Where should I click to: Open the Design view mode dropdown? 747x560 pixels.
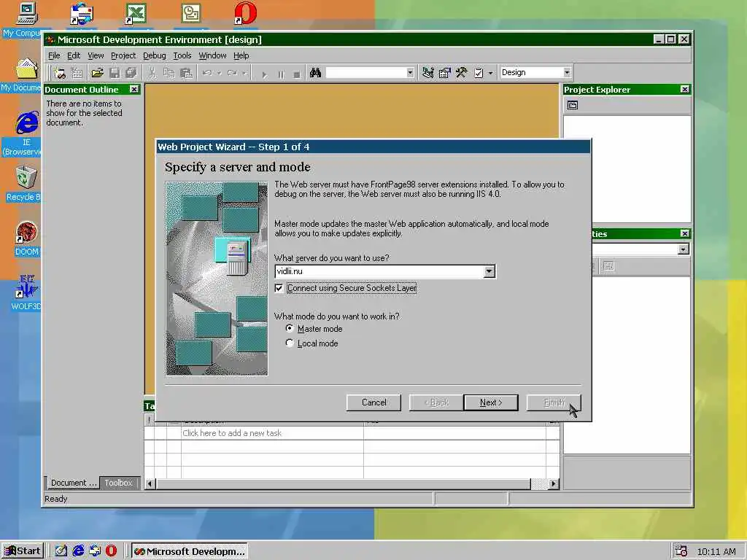point(567,72)
